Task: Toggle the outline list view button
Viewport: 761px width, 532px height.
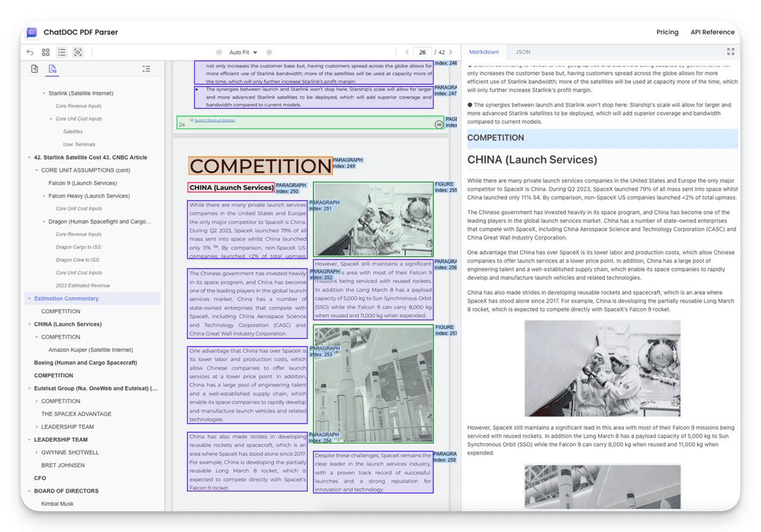Action: [x=62, y=52]
